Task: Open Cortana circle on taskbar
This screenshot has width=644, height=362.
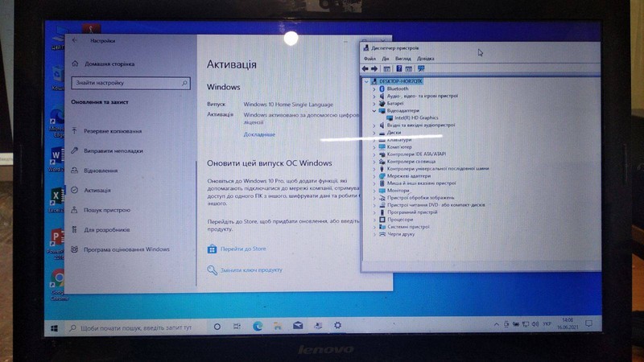Action: point(217,327)
